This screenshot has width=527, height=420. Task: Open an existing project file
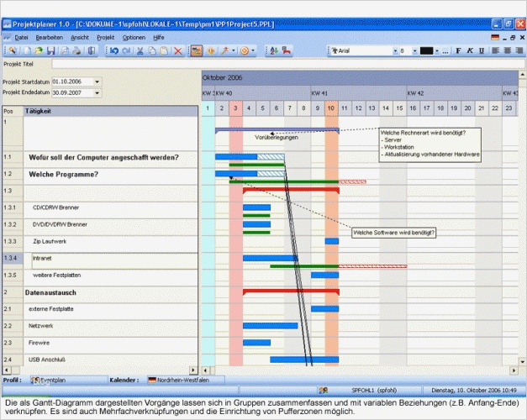(x=39, y=50)
